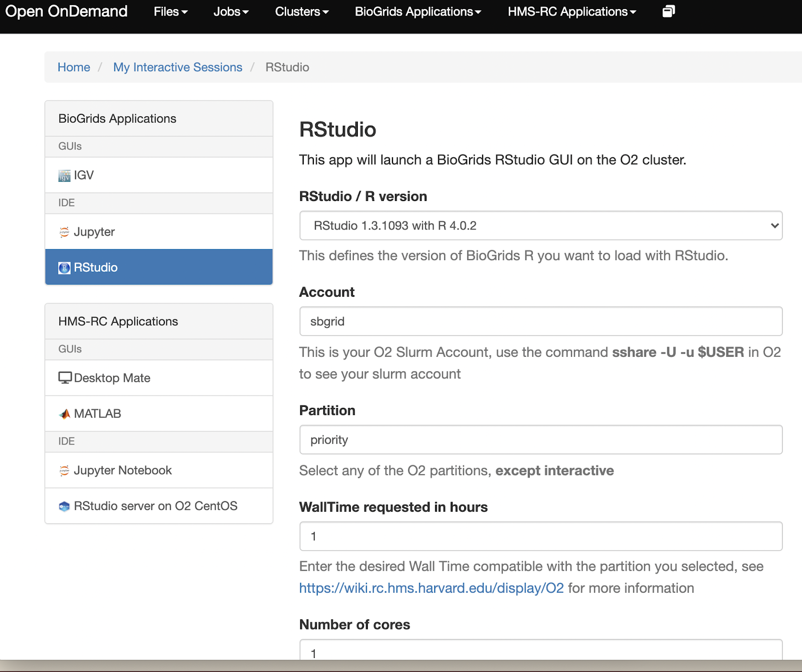Open Desktop Mate from HMS-RC Applications
This screenshot has width=802, height=672.
159,378
